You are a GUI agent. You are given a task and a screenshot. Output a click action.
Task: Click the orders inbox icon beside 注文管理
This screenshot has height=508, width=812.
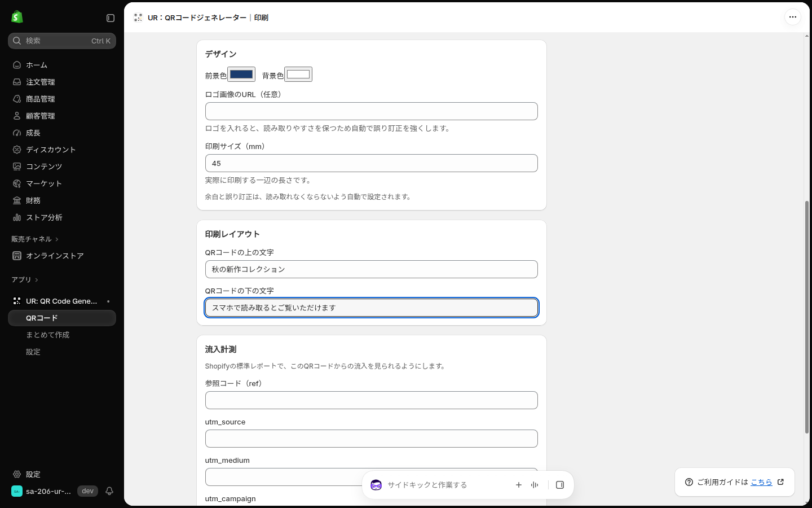click(17, 82)
